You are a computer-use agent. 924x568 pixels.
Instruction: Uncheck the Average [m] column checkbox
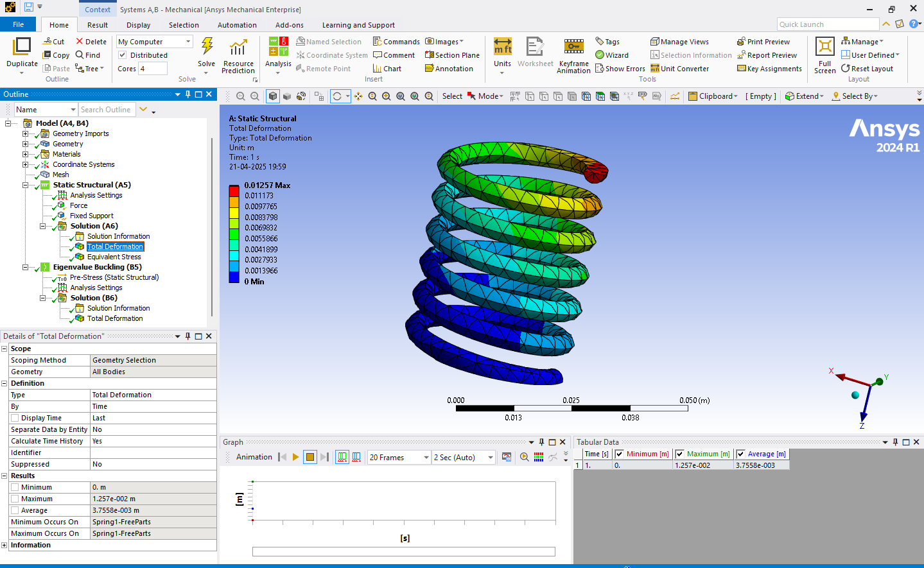point(740,454)
